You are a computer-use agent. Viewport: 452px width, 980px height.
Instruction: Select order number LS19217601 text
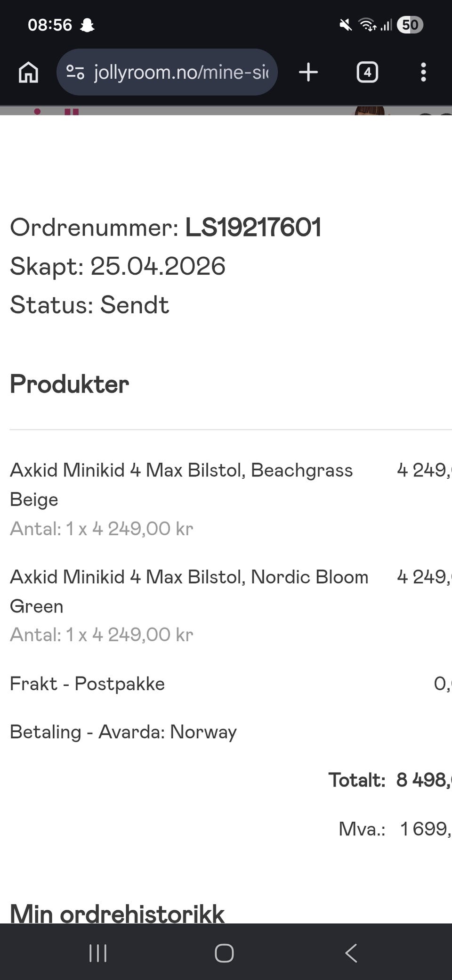[253, 228]
